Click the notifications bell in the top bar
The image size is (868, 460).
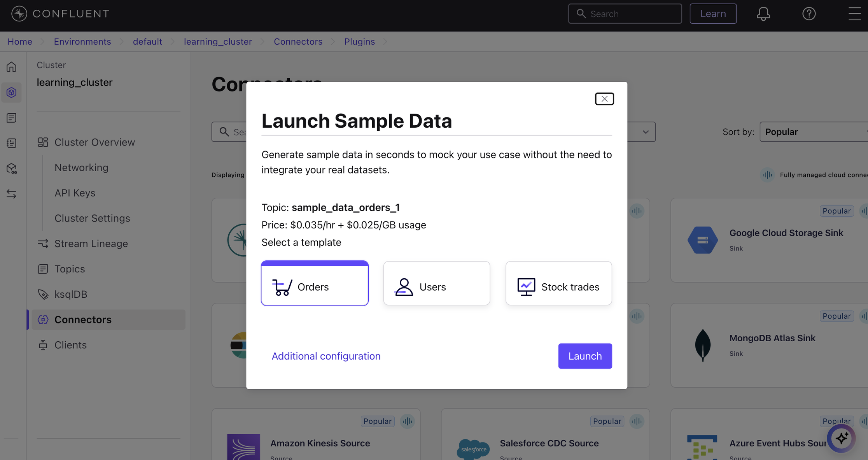(x=763, y=13)
